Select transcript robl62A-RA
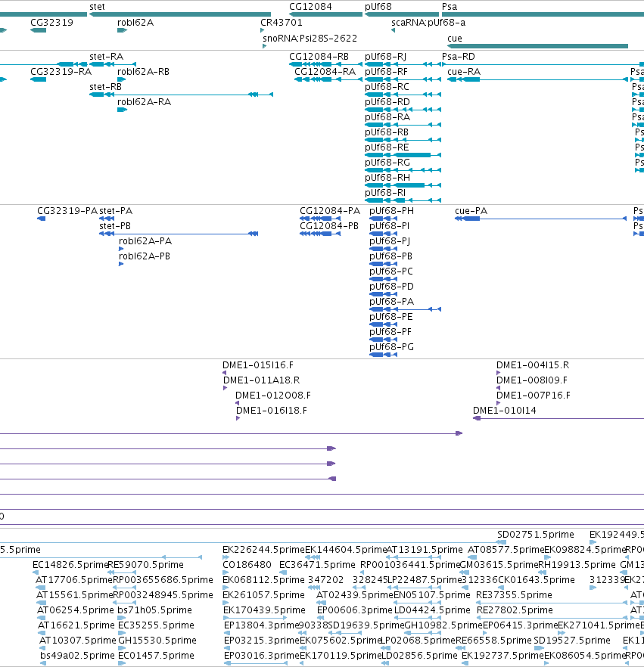 pyautogui.click(x=145, y=101)
